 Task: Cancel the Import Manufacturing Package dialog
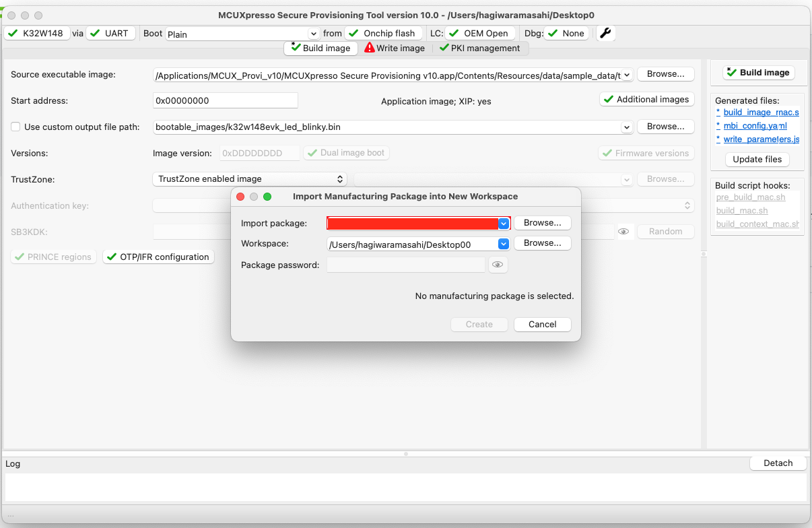(x=542, y=324)
